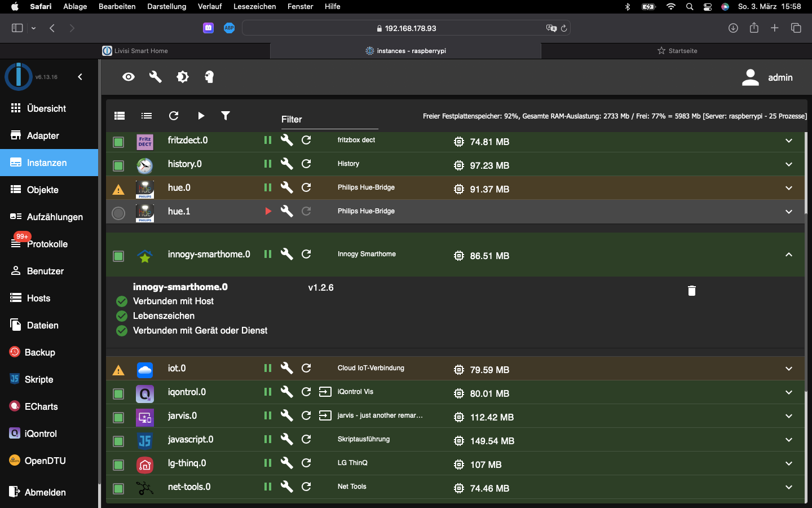Switch instances to compact list view

pyautogui.click(x=147, y=116)
